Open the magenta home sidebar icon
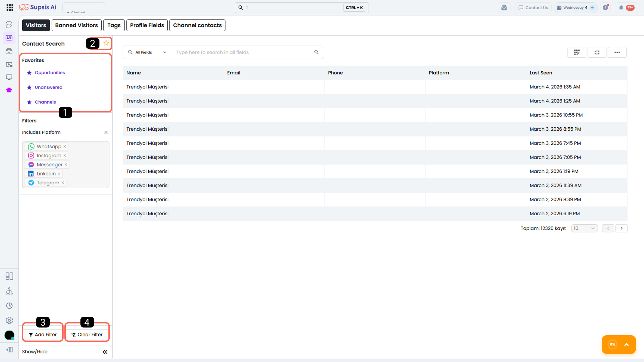644x362 pixels. [9, 90]
